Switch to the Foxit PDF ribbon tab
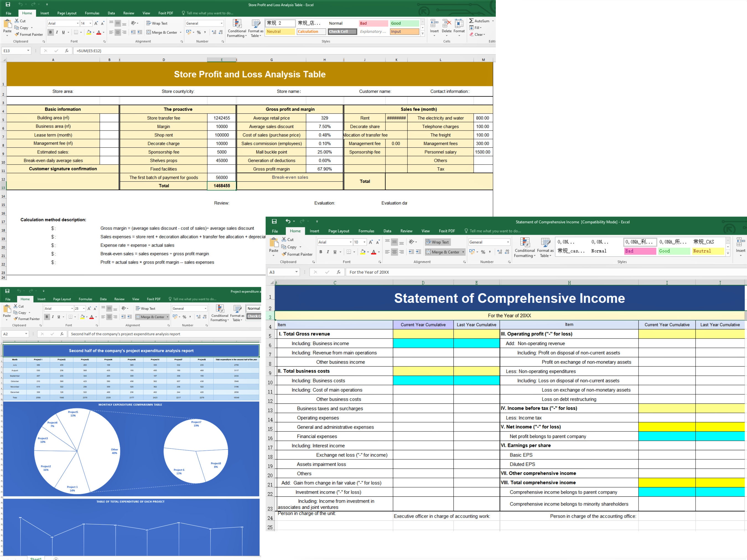Screen dimensions: 747x560 point(165,13)
